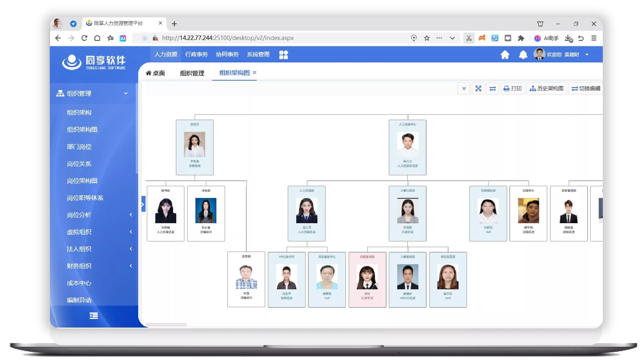Select the 共享服务中心 department card
644x360 pixels.
(327, 280)
